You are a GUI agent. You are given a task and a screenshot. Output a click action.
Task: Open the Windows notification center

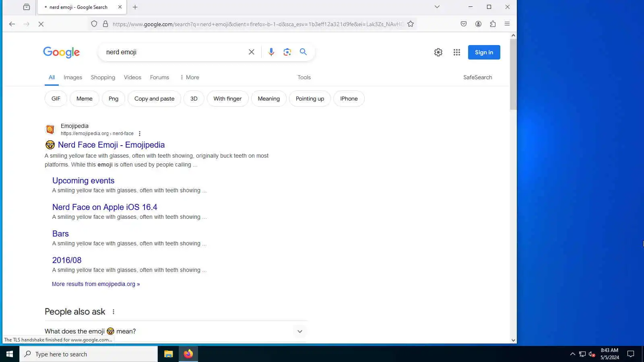(x=631, y=354)
